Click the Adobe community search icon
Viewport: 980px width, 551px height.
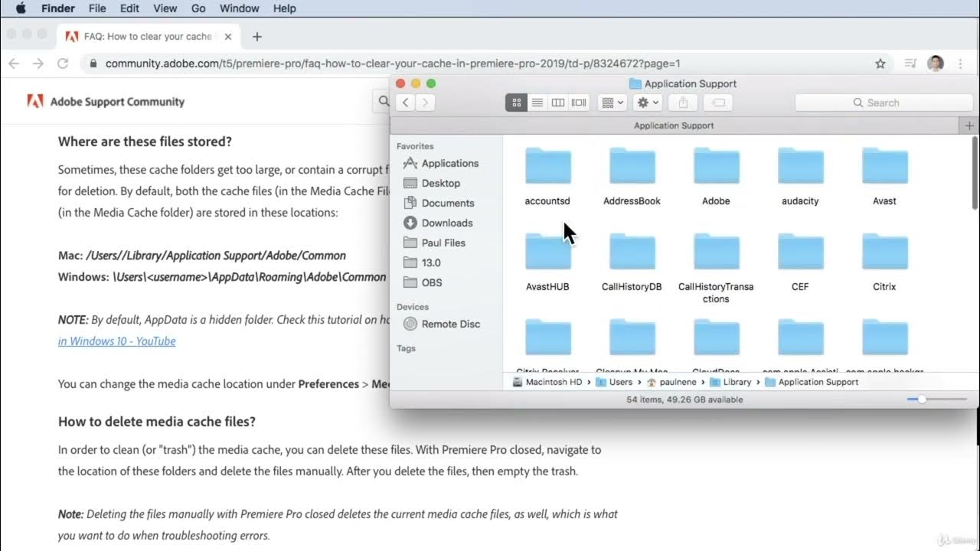tap(383, 101)
